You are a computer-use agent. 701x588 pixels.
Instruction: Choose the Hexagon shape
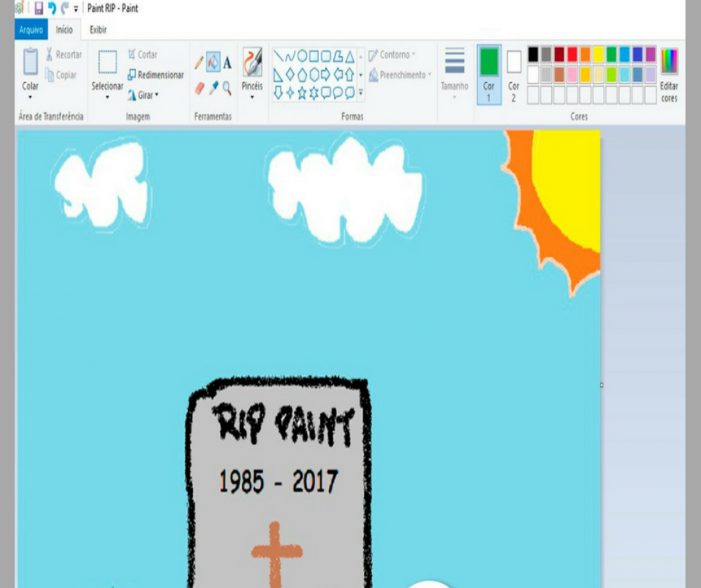click(x=314, y=75)
